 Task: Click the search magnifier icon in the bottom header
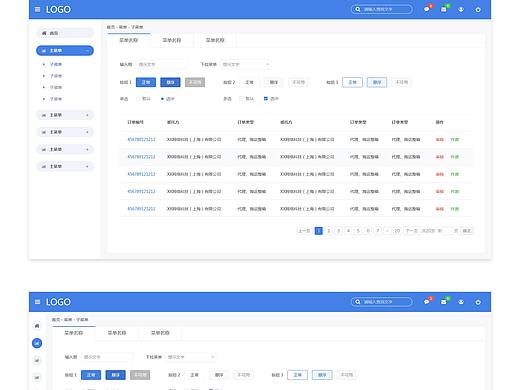tap(357, 302)
